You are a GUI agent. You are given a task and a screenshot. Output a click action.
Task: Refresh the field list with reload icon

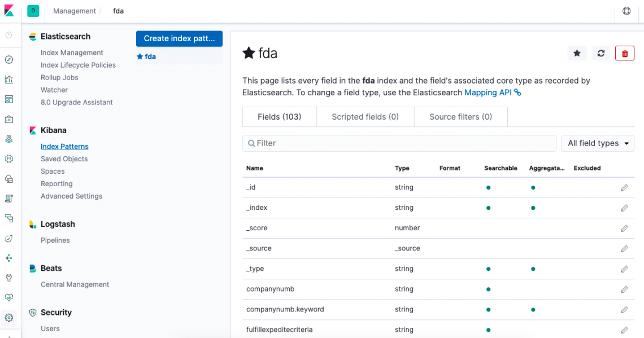tap(601, 53)
